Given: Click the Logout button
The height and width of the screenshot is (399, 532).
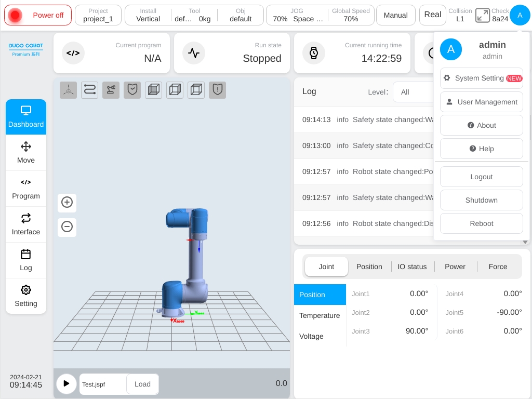Looking at the screenshot, I should tap(482, 177).
